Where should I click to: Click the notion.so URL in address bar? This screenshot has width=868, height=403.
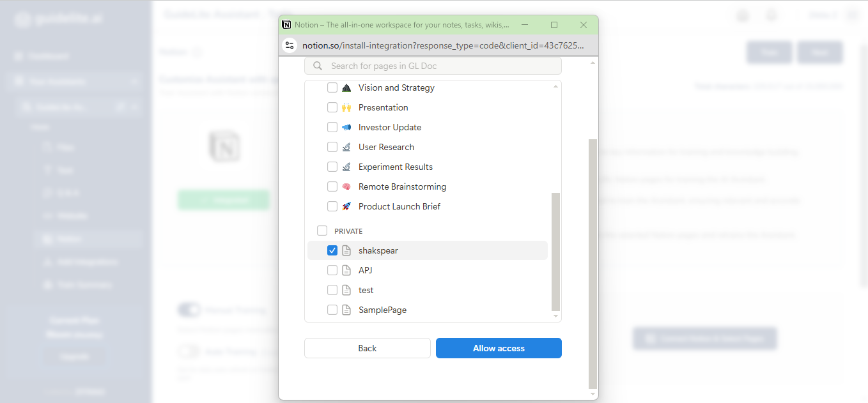(443, 45)
